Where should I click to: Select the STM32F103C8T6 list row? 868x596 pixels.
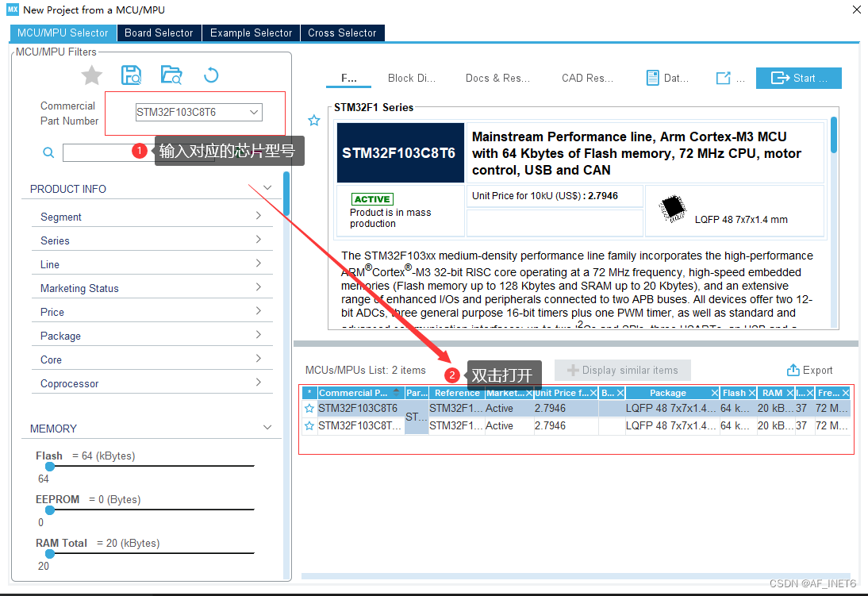[576, 408]
